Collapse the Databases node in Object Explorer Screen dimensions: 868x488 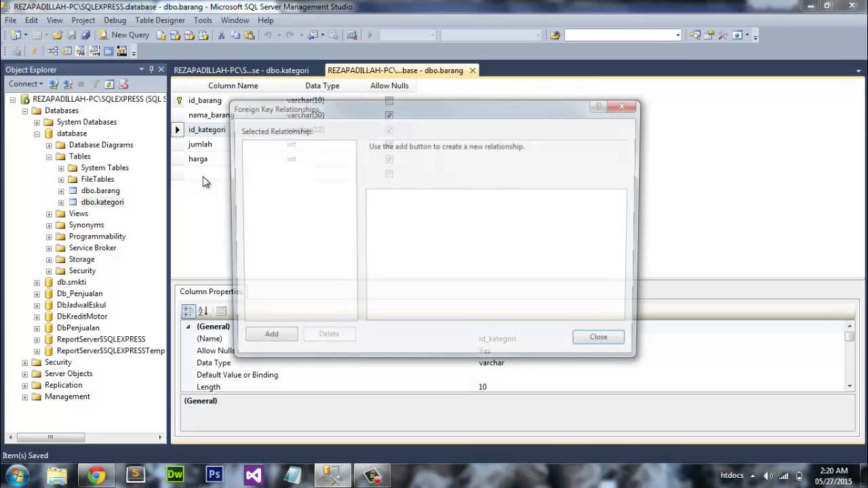(x=25, y=110)
